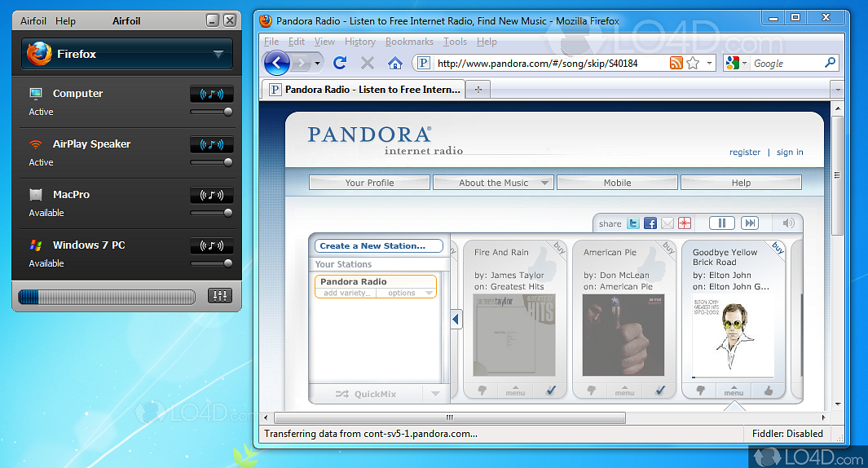The image size is (868, 468).
Task: Toggle transmit button for AirPlay Speaker
Action: (211, 144)
